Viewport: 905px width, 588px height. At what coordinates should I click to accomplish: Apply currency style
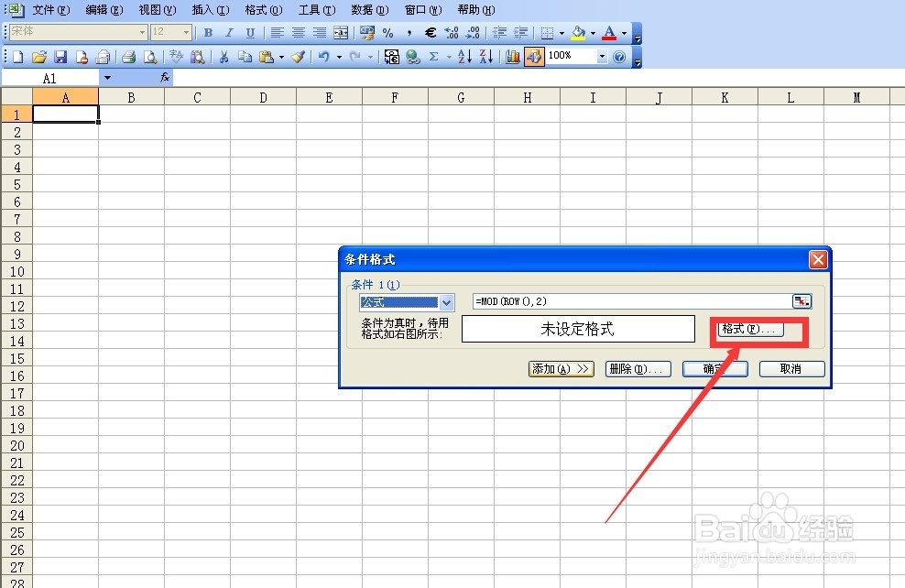point(366,33)
